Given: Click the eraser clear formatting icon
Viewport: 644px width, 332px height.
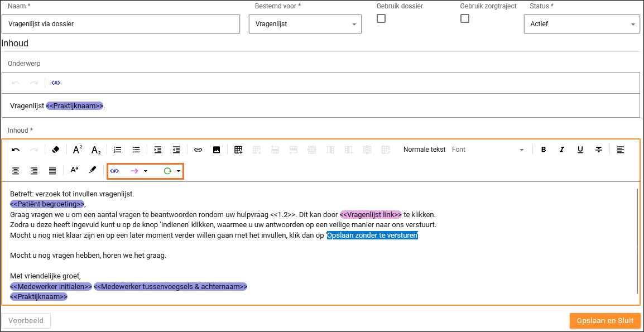Looking at the screenshot, I should [x=55, y=150].
